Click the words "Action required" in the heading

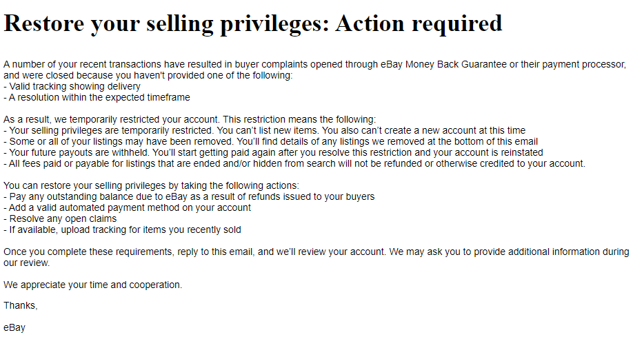(x=419, y=23)
